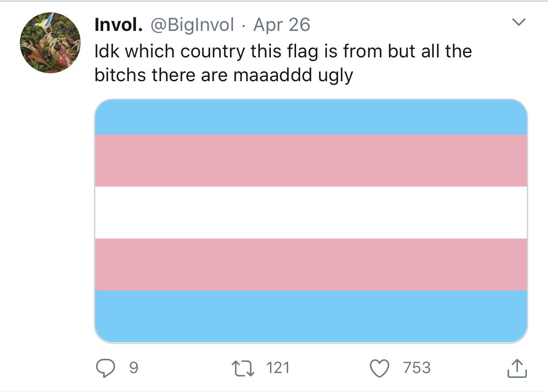Click the lower pink stripe of the flag
Screen dimensions: 548x392
(x=311, y=264)
